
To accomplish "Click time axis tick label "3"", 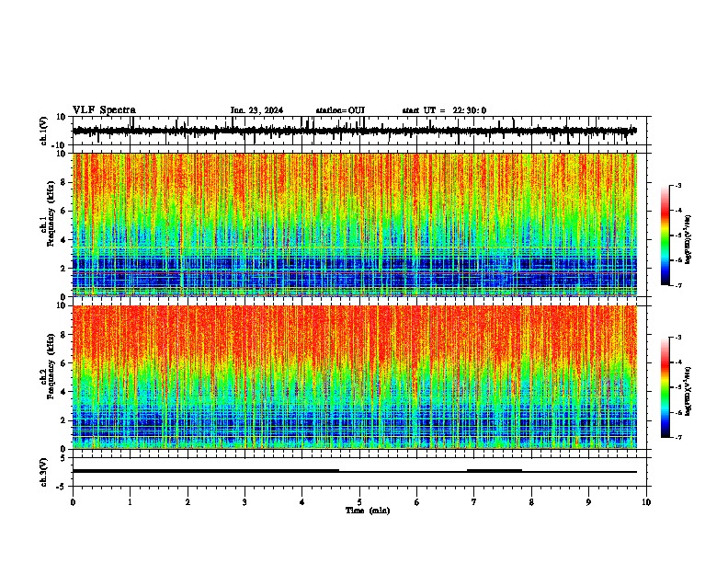I will (x=245, y=502).
